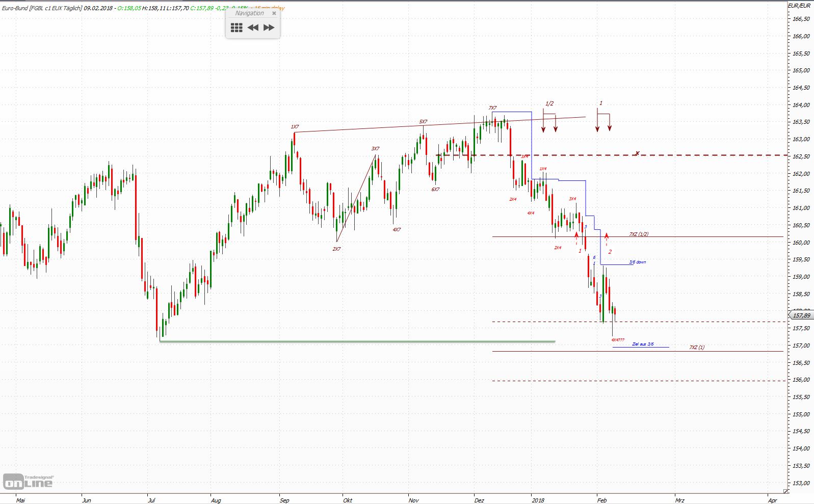The image size is (814, 504).
Task: Select the 7XZ (1/2) horizontal line label
Action: (639, 234)
